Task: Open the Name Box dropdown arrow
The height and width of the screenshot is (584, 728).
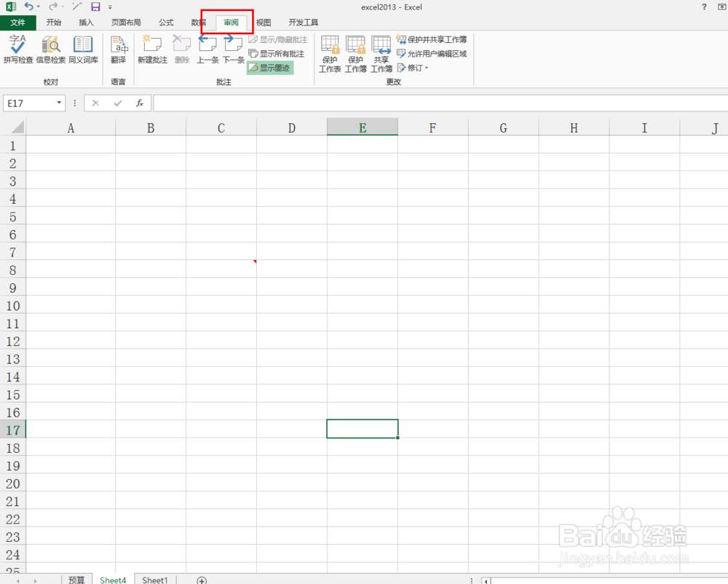Action: [59, 103]
